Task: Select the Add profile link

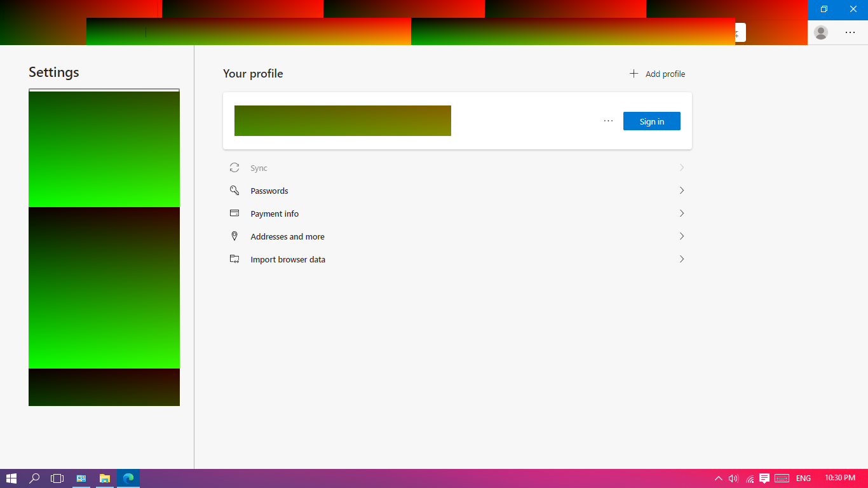Action: tap(658, 74)
